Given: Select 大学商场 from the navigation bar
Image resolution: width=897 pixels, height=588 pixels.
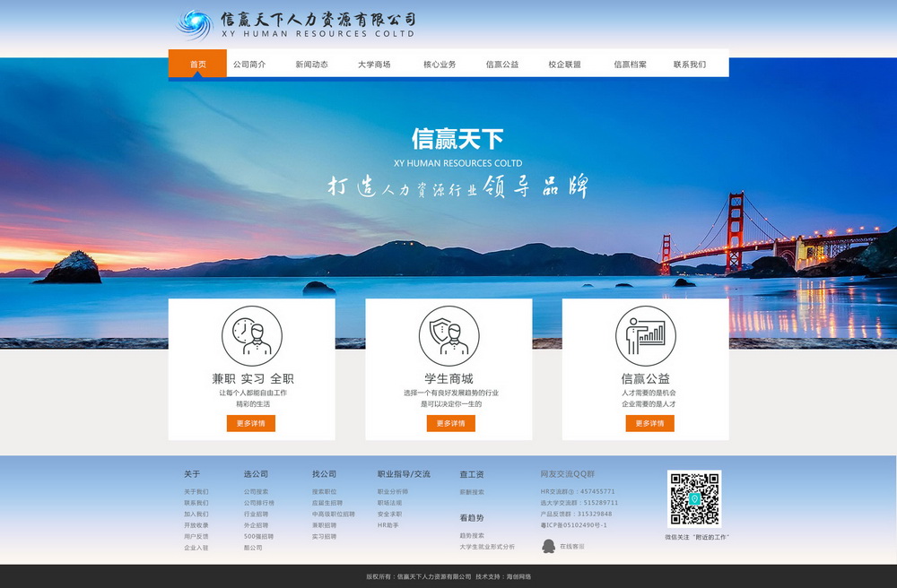Looking at the screenshot, I should [x=374, y=65].
